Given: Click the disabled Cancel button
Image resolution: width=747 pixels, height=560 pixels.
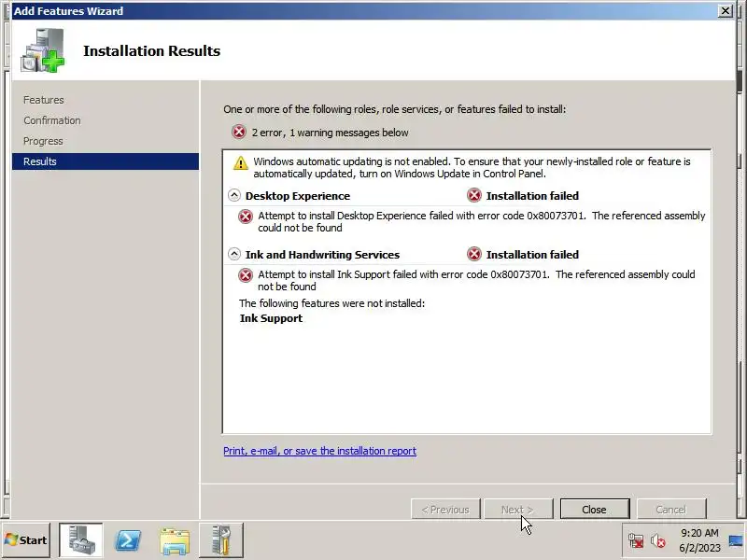Looking at the screenshot, I should point(671,510).
